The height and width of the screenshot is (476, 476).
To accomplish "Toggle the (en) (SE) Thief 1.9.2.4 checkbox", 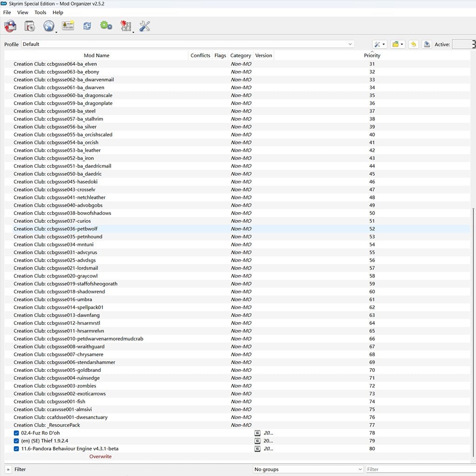I will [16, 441].
